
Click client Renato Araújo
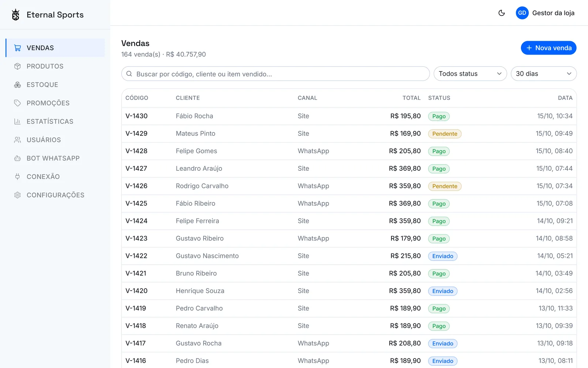click(x=197, y=326)
